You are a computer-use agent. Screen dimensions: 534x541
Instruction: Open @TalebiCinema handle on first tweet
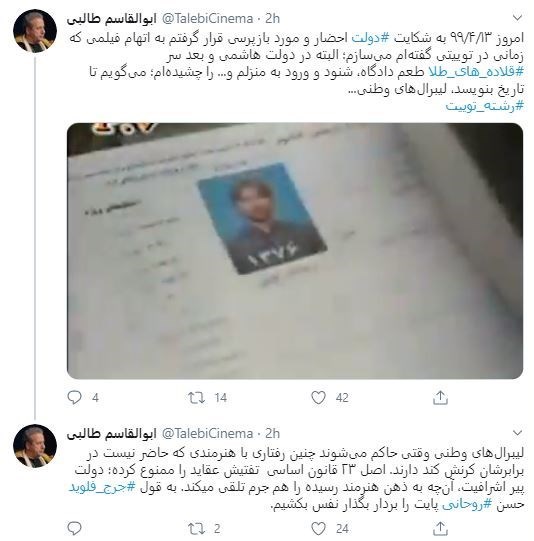(x=207, y=19)
